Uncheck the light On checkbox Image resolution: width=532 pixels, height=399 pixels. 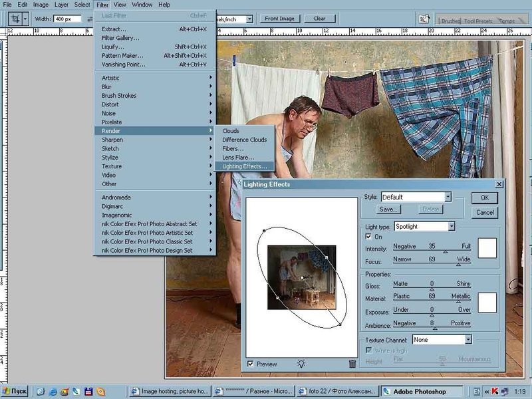point(369,237)
